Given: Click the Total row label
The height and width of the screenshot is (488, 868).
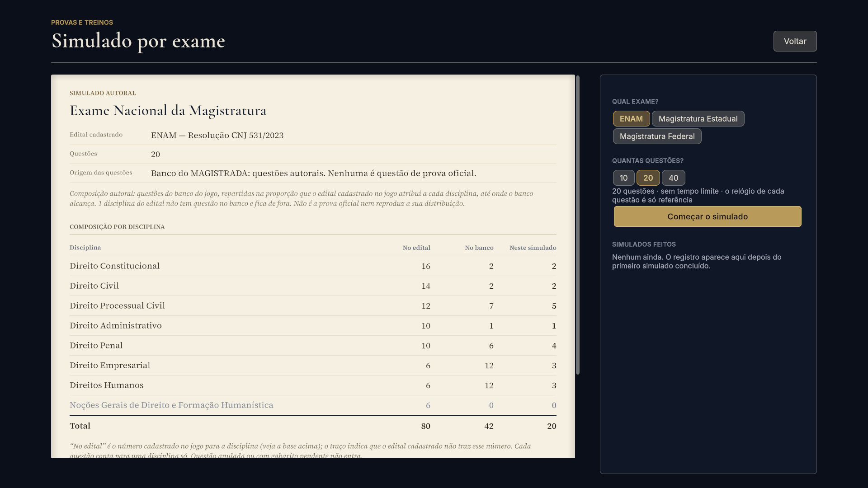Looking at the screenshot, I should coord(80,426).
